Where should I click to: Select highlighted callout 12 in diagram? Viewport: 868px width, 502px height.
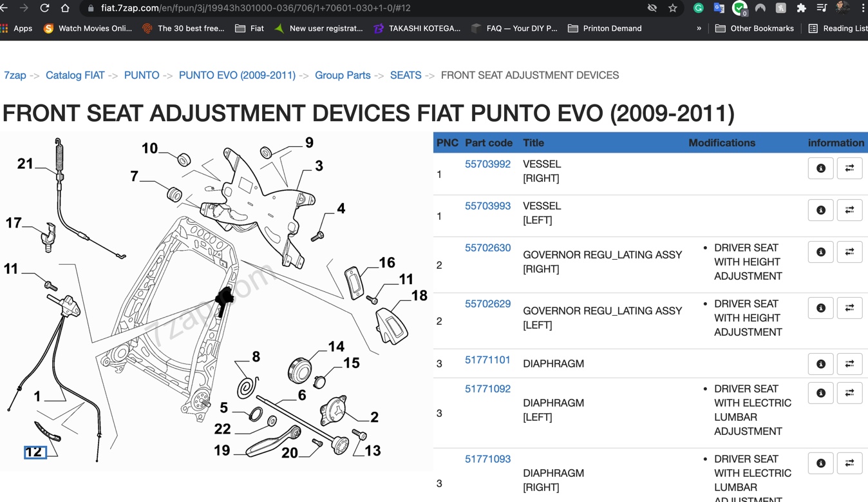coord(35,452)
